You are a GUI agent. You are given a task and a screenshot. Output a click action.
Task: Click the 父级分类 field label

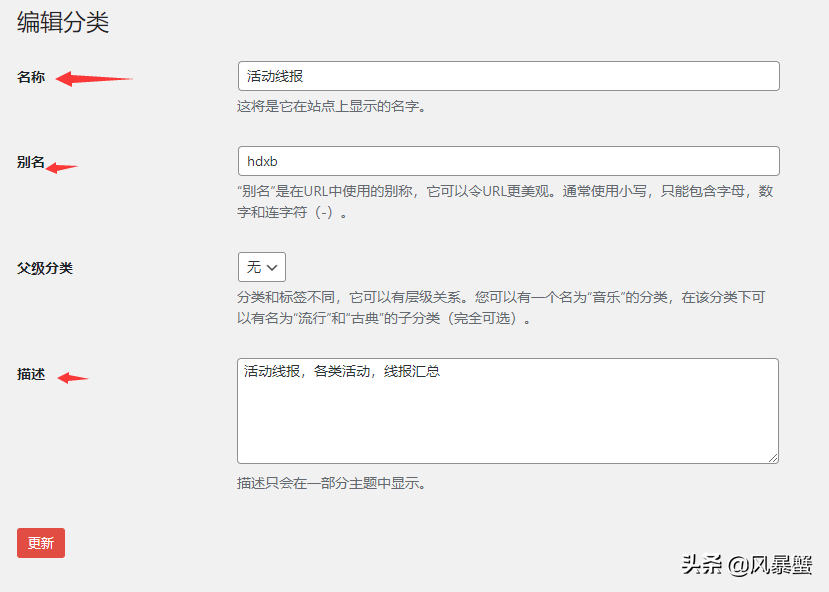click(x=45, y=269)
